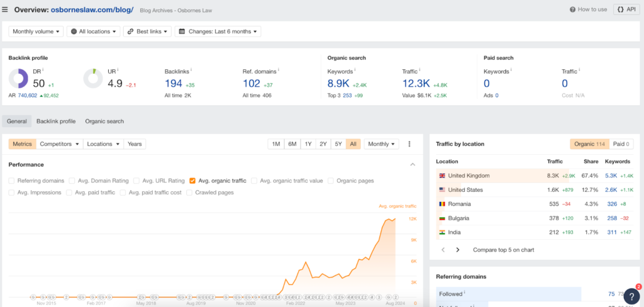Select the 1Y time range button

308,144
